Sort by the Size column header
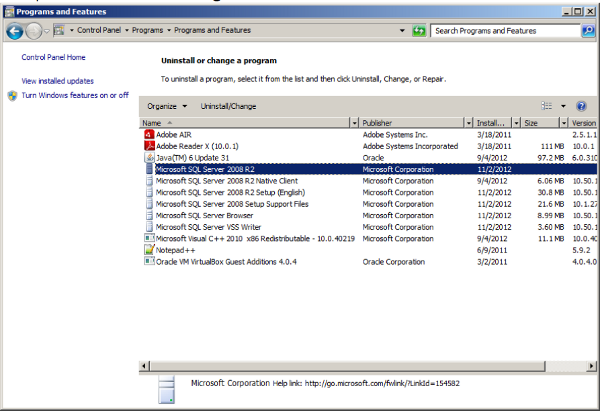Image resolution: width=600 pixels, height=411 pixels. pos(541,123)
